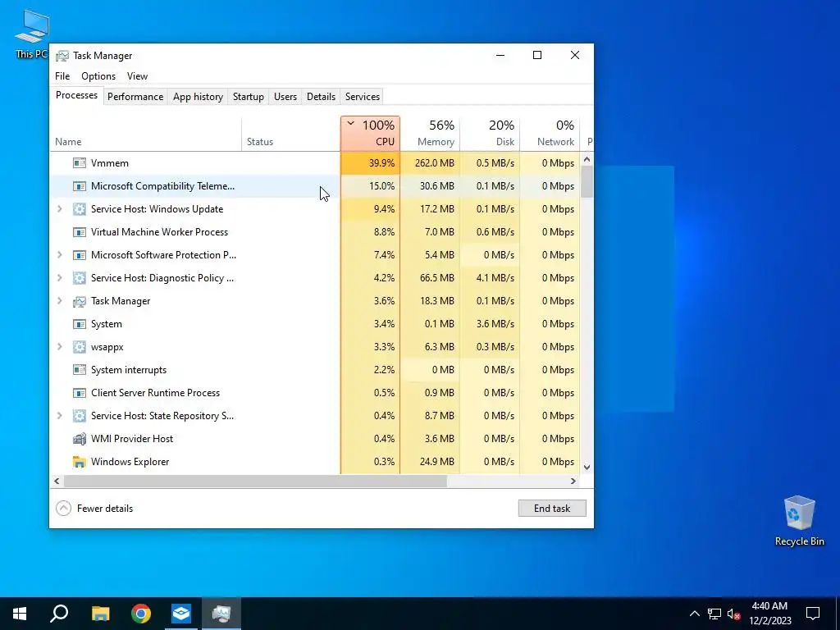The width and height of the screenshot is (840, 630).
Task: Click the horizontal scrollbar right arrow
Action: coord(573,481)
